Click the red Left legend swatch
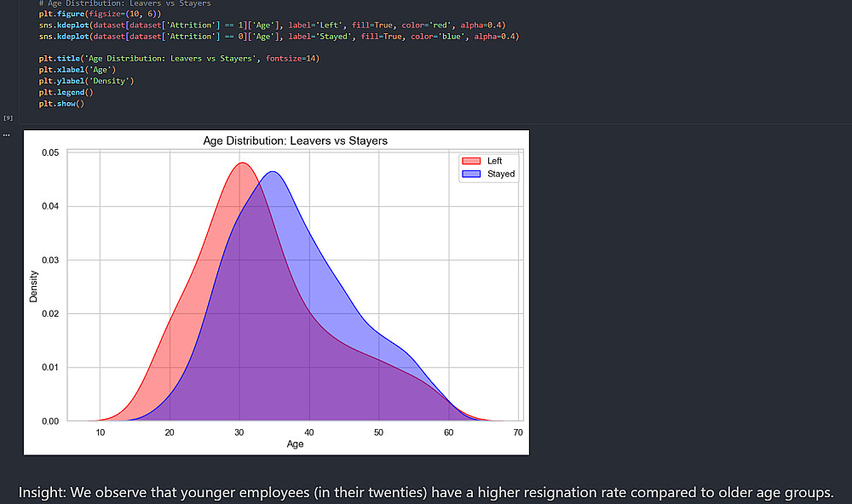The width and height of the screenshot is (852, 504). click(471, 161)
